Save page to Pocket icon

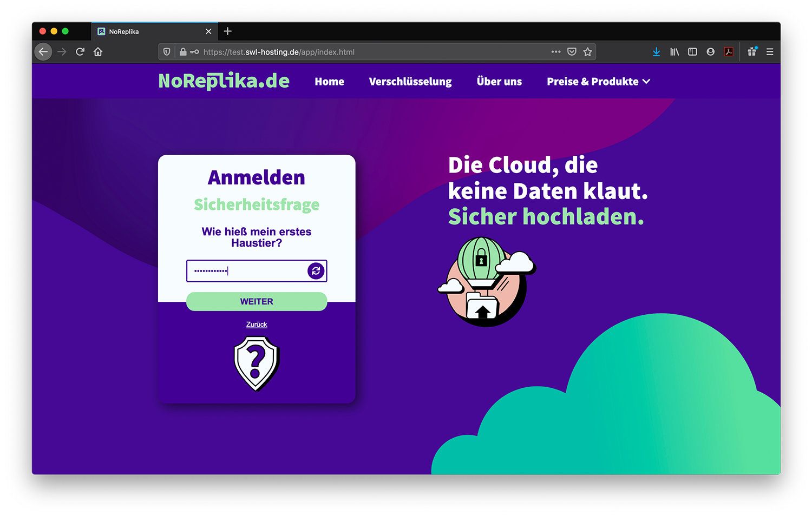[572, 52]
